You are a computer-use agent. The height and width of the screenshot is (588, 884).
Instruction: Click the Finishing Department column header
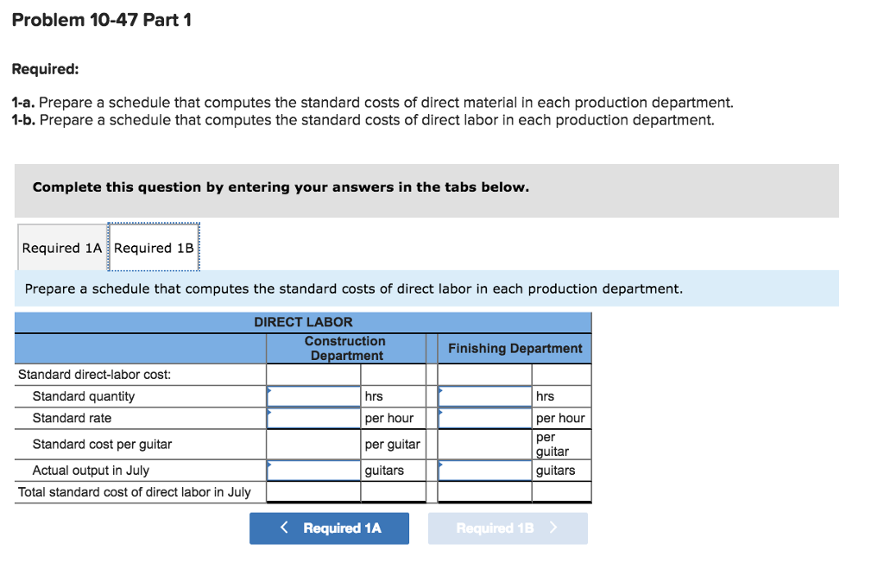pyautogui.click(x=513, y=347)
